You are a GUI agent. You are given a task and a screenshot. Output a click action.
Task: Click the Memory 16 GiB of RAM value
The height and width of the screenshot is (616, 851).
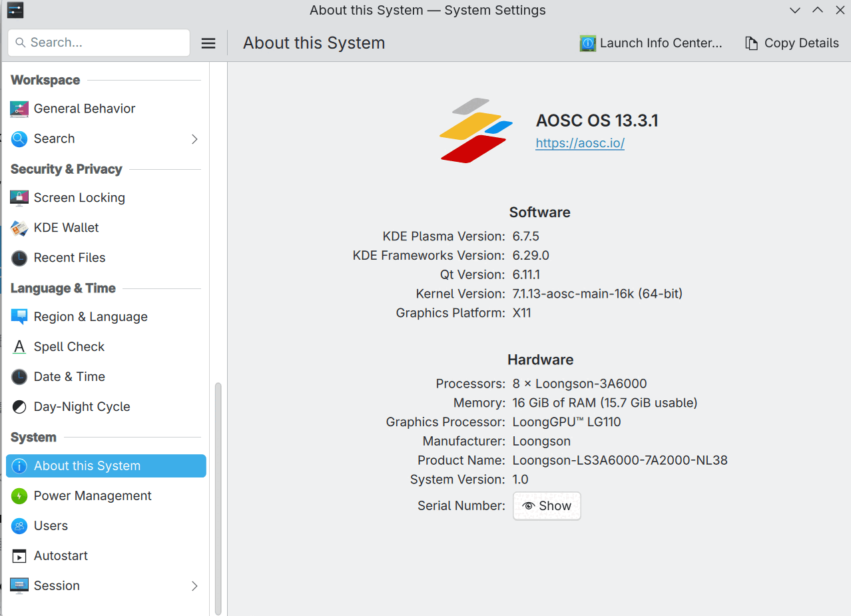point(605,403)
